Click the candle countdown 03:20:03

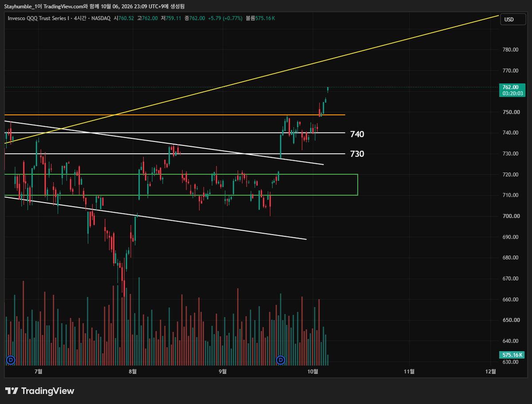(x=512, y=94)
